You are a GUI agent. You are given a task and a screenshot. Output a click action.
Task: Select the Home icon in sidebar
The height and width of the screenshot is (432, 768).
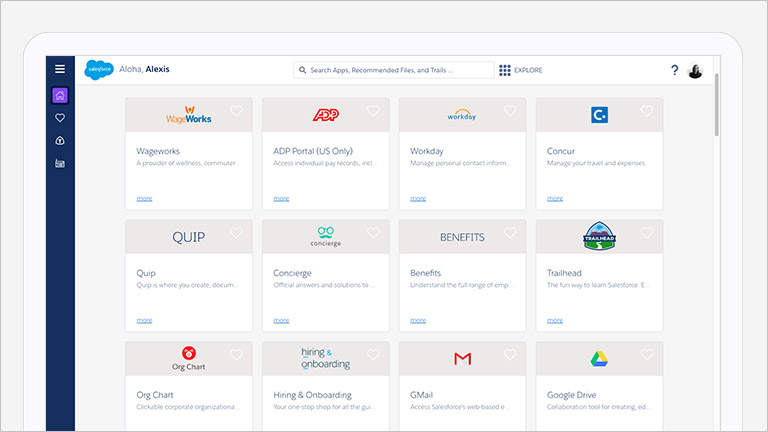pos(60,96)
